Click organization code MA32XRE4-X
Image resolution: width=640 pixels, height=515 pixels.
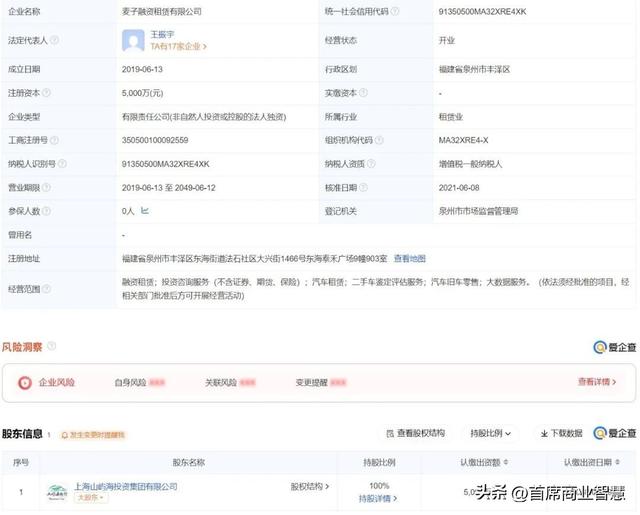pos(463,140)
